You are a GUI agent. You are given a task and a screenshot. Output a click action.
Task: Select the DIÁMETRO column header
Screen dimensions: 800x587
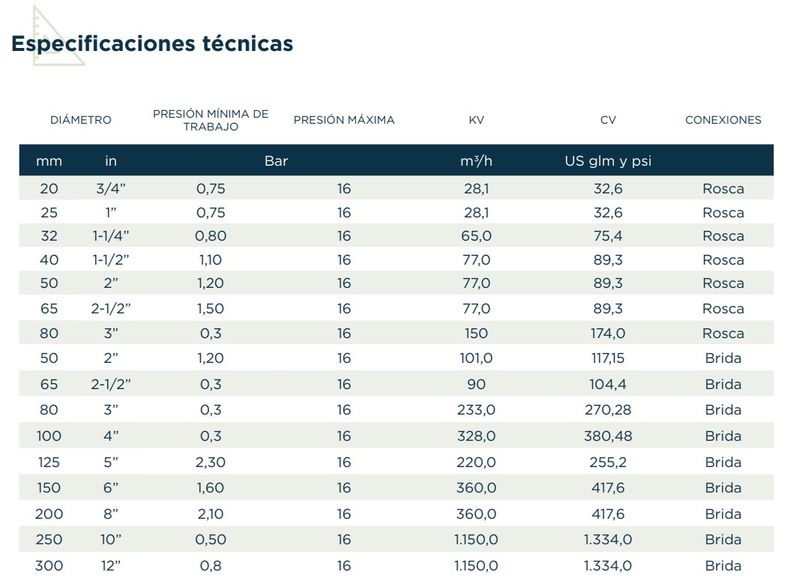81,120
